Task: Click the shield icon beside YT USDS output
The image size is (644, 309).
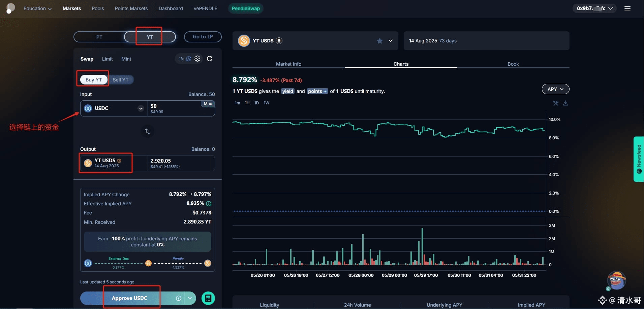Action: coord(119,161)
